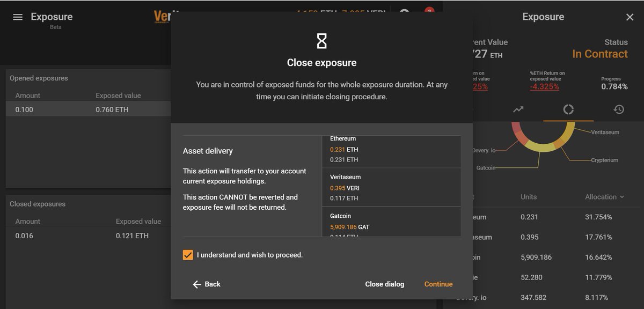Click the 8.117% allocation value
Image resolution: width=644 pixels, height=309 pixels.
596,297
